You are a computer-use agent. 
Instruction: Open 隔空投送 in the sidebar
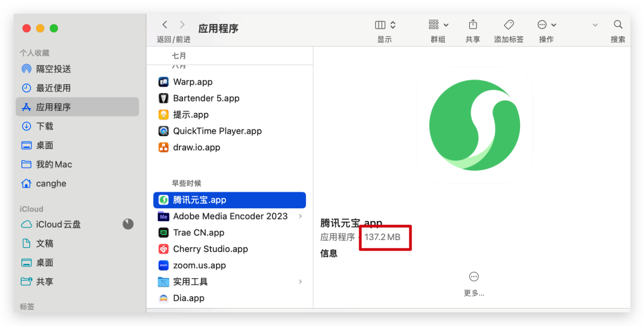(x=77, y=69)
